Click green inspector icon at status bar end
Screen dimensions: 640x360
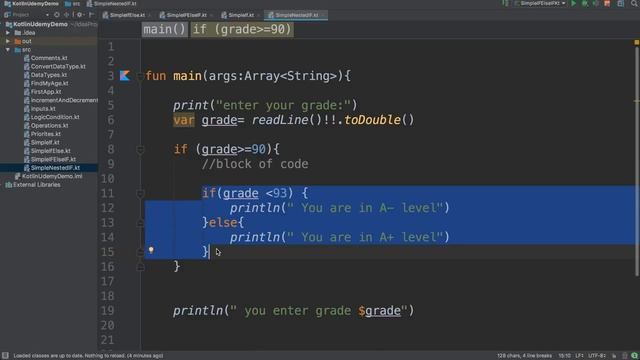click(x=635, y=356)
